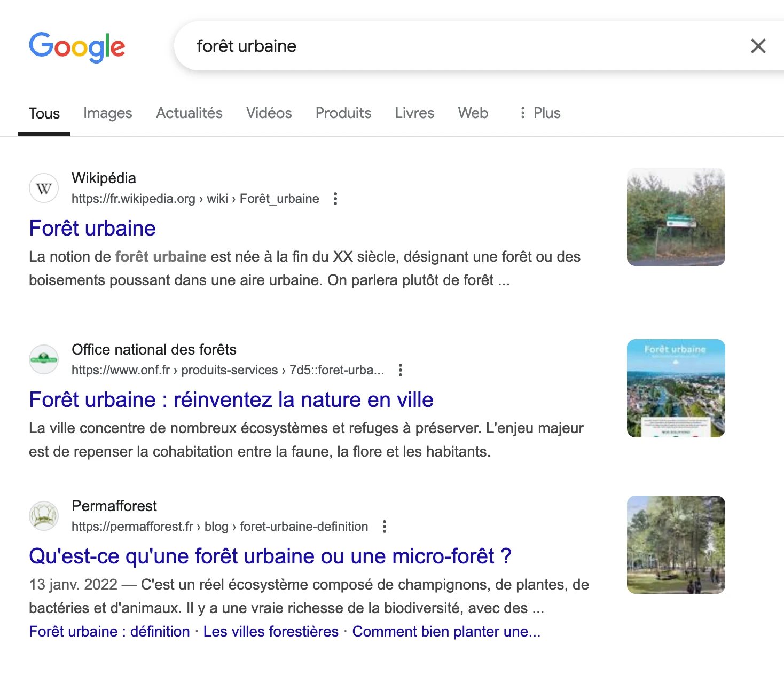This screenshot has height=675, width=784.
Task: Open the ONF result thumbnail
Action: (676, 388)
